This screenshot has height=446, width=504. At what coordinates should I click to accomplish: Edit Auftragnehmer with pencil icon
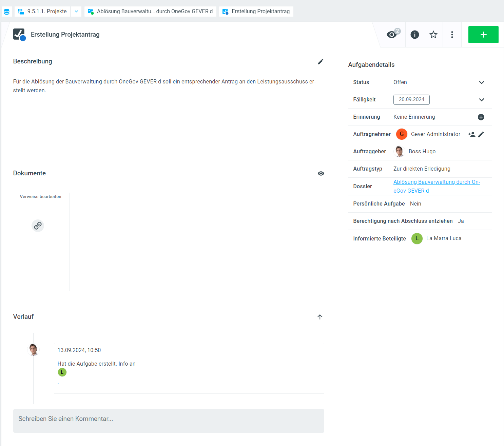pos(481,134)
